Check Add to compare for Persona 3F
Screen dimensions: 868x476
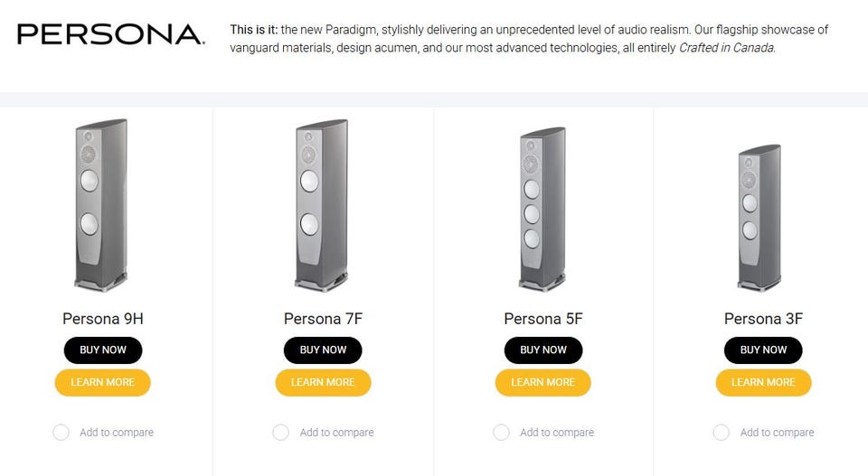(x=722, y=433)
